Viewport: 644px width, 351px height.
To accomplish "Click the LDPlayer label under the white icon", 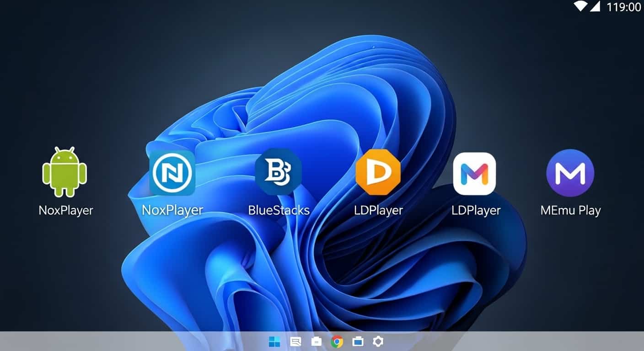I will pos(477,210).
